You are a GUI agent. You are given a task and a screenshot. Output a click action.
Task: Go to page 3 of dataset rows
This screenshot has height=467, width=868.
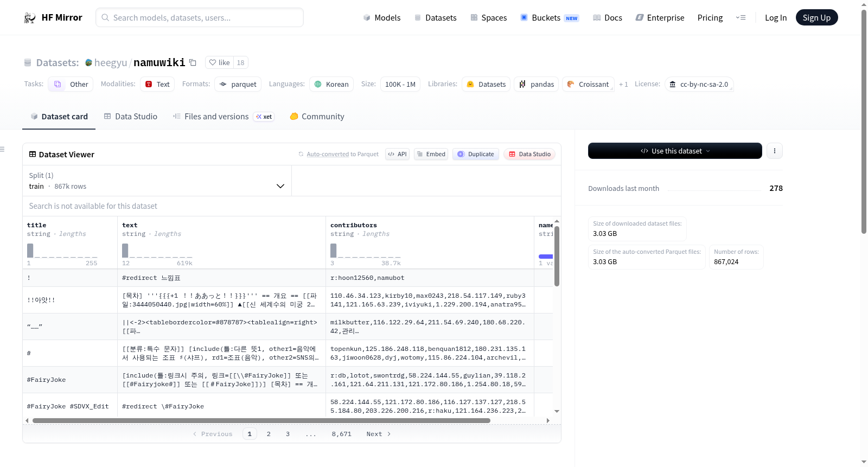(288, 434)
